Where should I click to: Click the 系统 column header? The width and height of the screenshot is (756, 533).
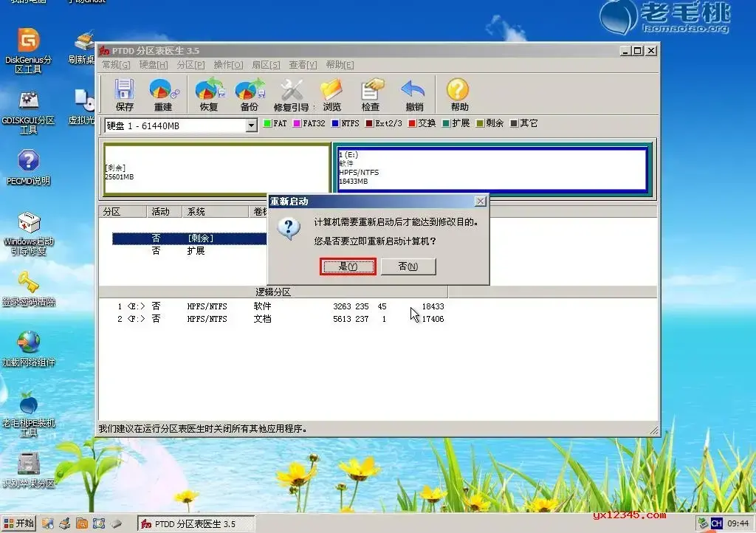coord(215,212)
